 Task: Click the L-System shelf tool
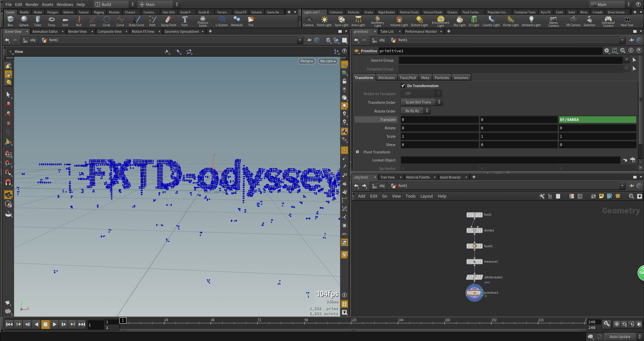(221, 21)
